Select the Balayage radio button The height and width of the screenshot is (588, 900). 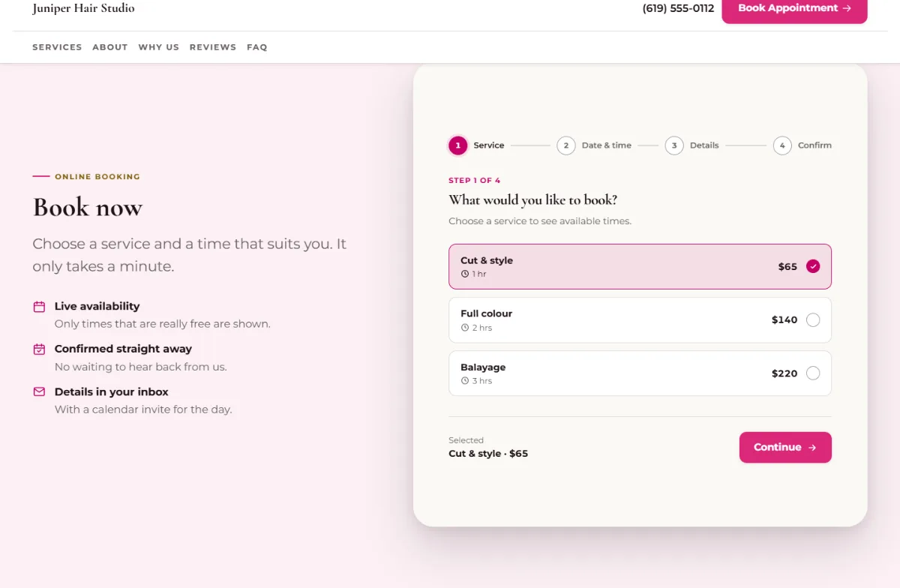813,373
